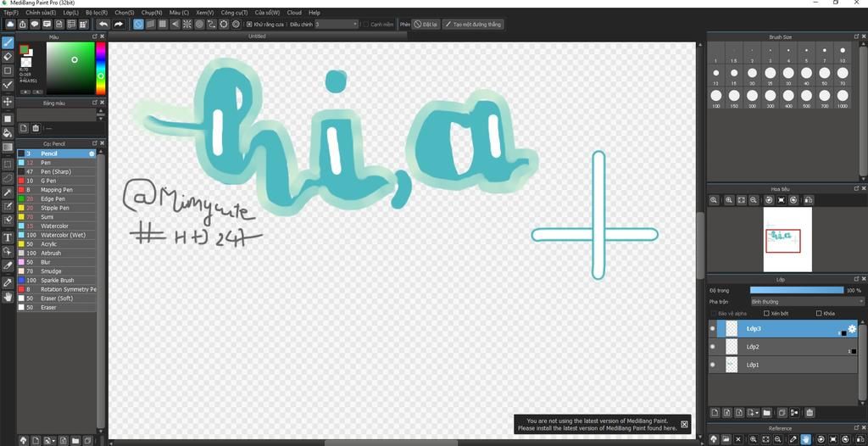Open Xem(V) menu
This screenshot has height=446, width=868.
[x=205, y=12]
